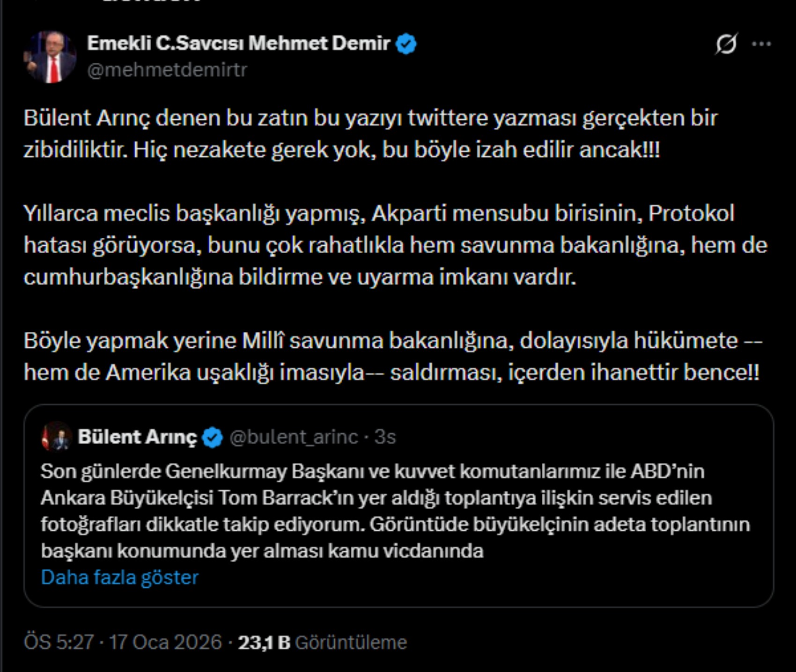Image resolution: width=796 pixels, height=672 pixels.
Task: Click the quoted tweet's 3s timestamp
Action: tap(385, 437)
